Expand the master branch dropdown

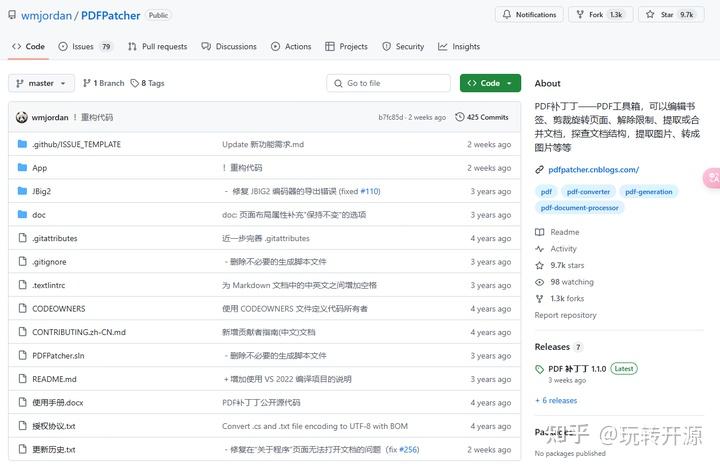click(42, 83)
